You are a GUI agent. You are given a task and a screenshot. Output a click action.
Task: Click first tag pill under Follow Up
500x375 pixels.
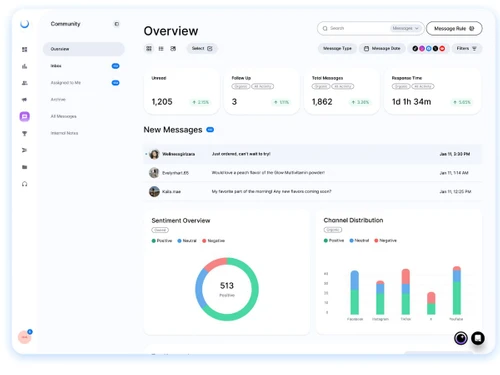coord(241,87)
